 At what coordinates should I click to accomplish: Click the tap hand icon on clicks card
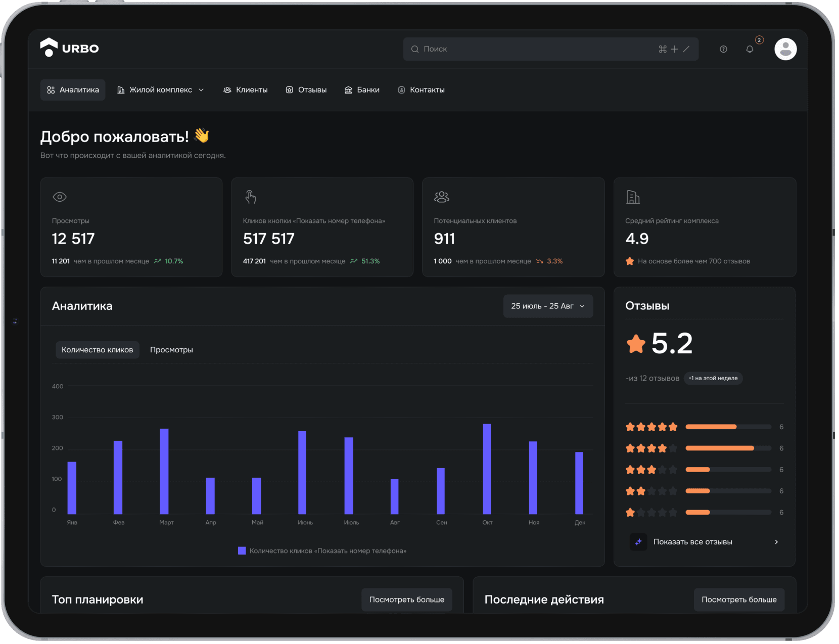251,197
